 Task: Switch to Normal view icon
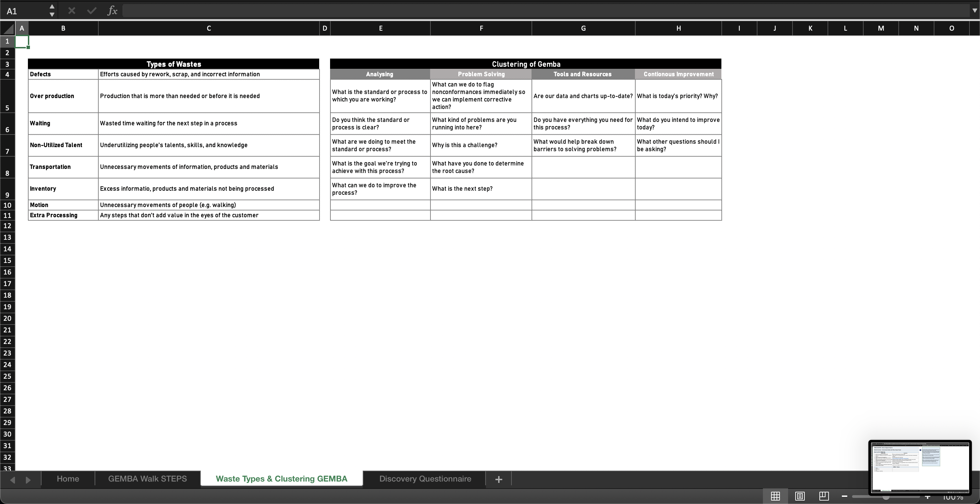775,496
